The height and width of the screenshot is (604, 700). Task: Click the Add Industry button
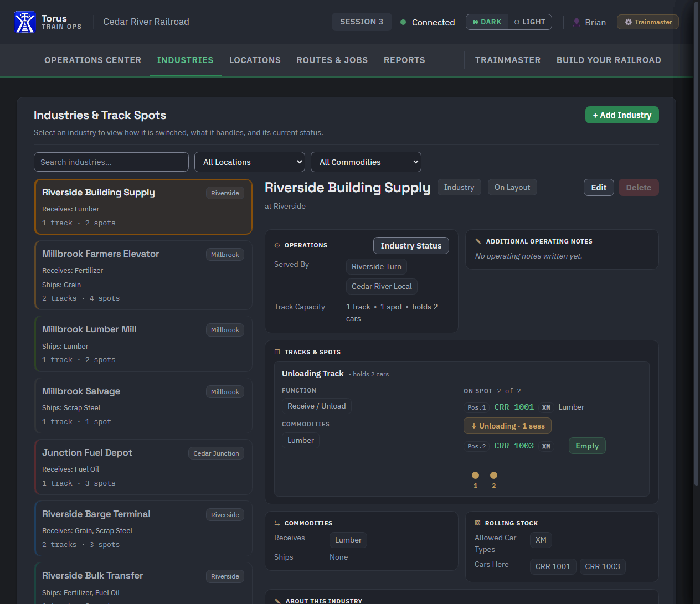[x=622, y=115]
